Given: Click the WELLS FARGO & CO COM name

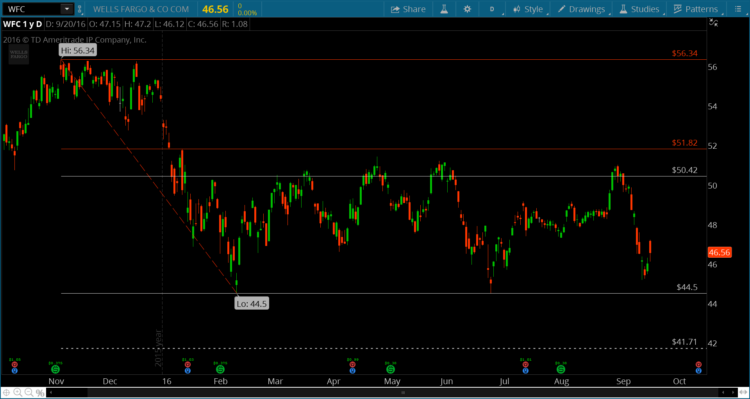Looking at the screenshot, I should (141, 9).
